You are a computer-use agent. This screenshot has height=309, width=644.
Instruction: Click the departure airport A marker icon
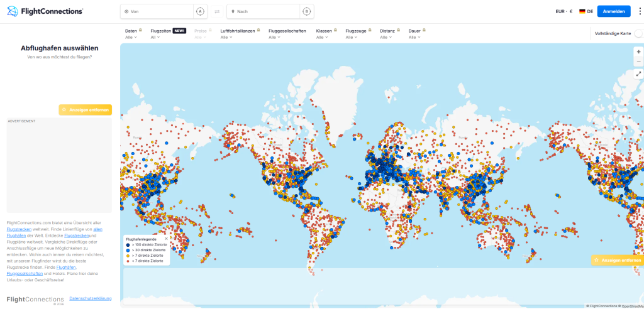[x=200, y=11]
